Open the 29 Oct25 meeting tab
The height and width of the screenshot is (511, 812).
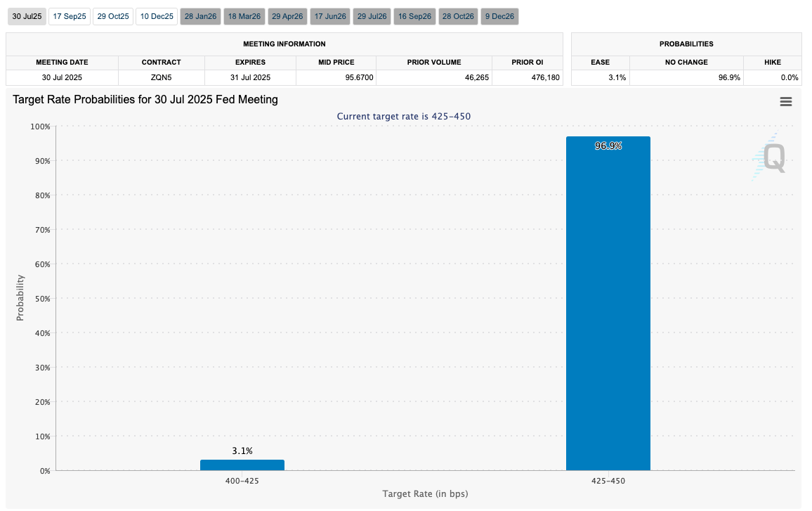(x=113, y=16)
